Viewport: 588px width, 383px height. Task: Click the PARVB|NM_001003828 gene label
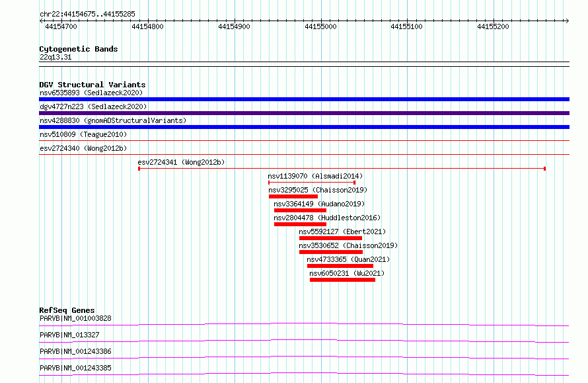click(x=75, y=318)
